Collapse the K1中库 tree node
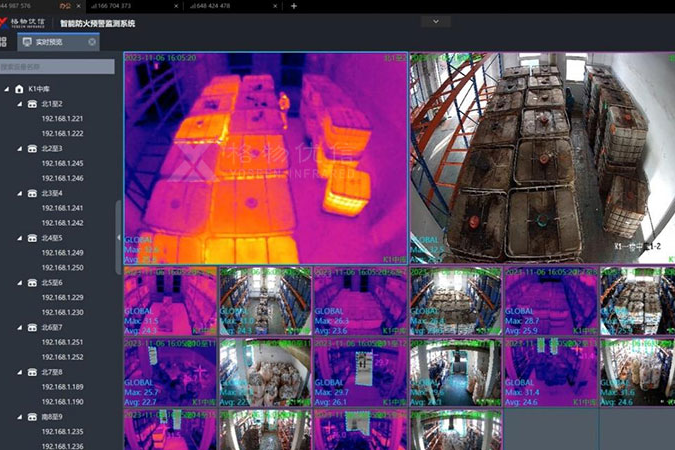This screenshot has width=675, height=450. point(7,89)
